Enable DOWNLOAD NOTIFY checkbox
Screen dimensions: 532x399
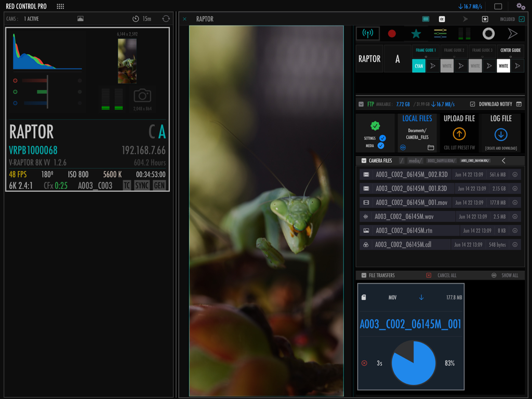tap(473, 104)
